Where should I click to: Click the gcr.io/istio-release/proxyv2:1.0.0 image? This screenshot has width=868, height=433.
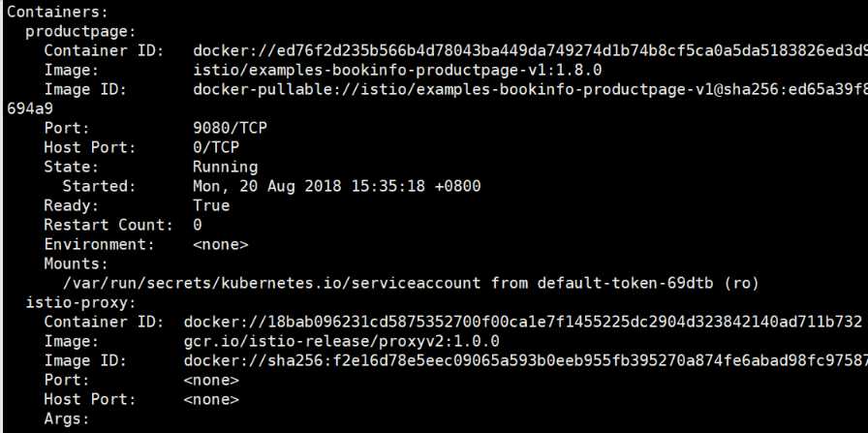(x=342, y=342)
